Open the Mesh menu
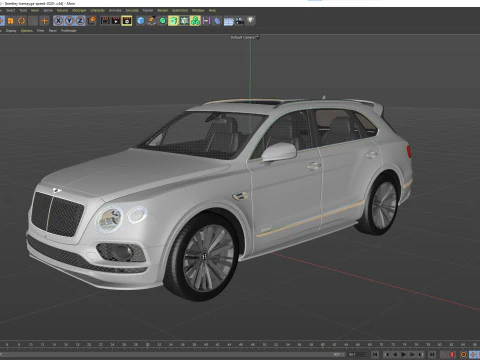 35,10
